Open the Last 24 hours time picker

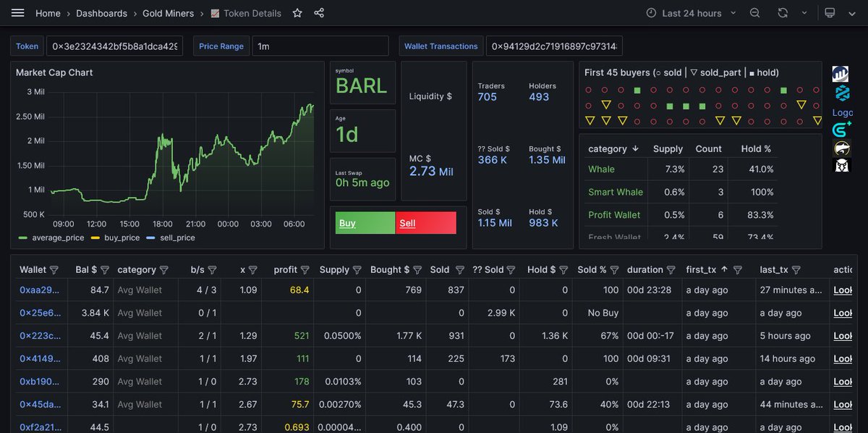pos(690,13)
